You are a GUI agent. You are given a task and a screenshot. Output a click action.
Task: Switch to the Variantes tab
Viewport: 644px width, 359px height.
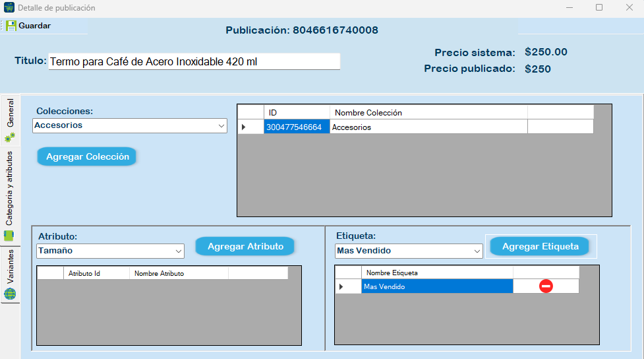(10, 268)
